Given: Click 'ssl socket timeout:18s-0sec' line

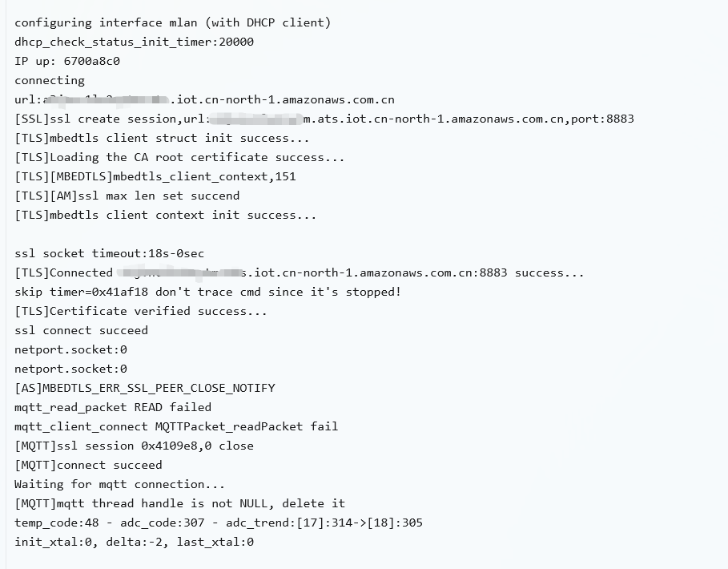Looking at the screenshot, I should click(x=110, y=253).
